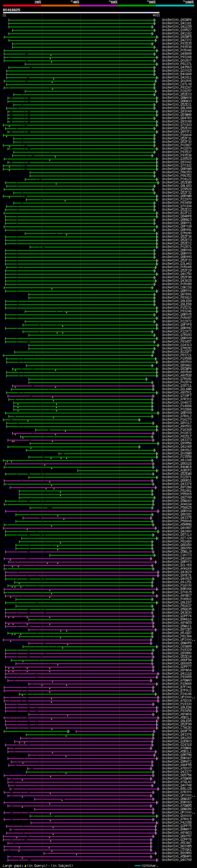The width and height of the screenshot is (197, 868).
Task: Select hit label UniRef100_P05046
Action: (177, 50)
